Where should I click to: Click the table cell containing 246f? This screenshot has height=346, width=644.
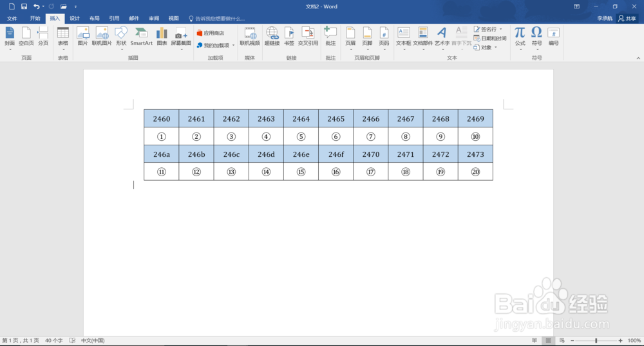336,154
